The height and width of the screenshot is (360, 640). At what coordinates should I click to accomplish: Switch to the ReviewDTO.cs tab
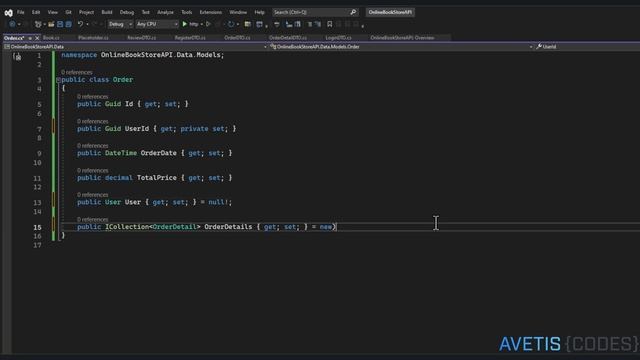point(142,38)
